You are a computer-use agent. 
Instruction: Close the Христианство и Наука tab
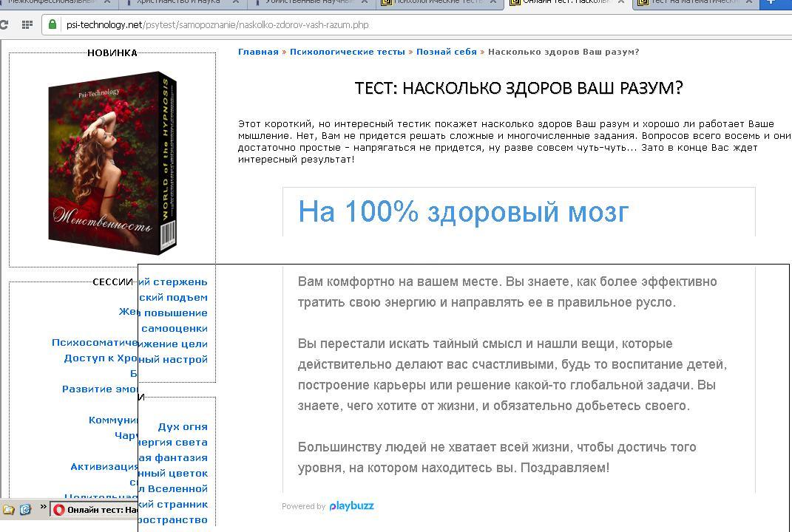(237, 2)
